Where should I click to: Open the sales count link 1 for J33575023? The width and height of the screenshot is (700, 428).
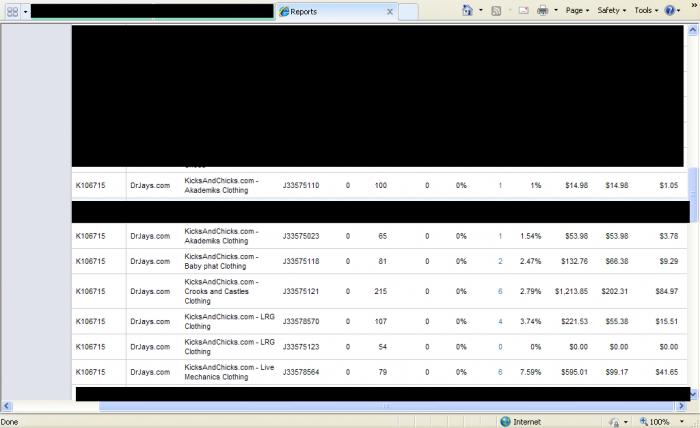pyautogui.click(x=500, y=236)
